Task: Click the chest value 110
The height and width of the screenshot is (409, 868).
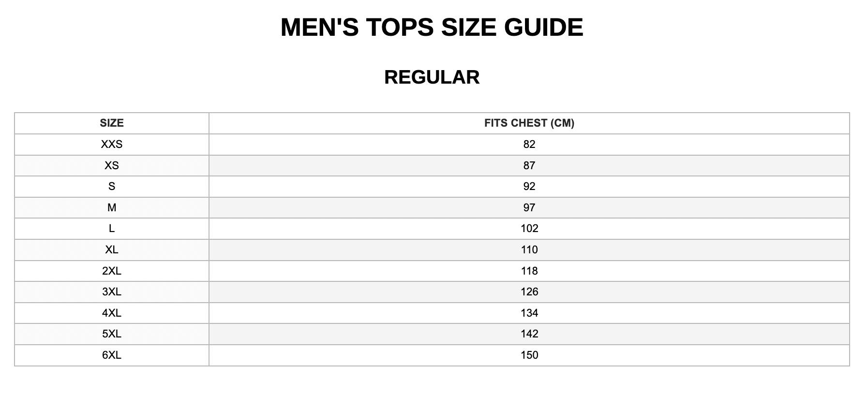Action: pyautogui.click(x=529, y=250)
